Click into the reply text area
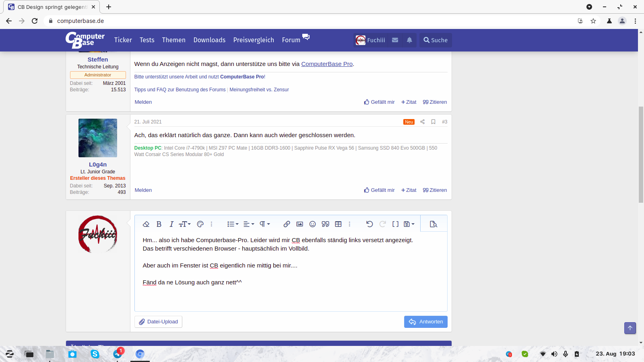This screenshot has height=362, width=644. [x=291, y=271]
